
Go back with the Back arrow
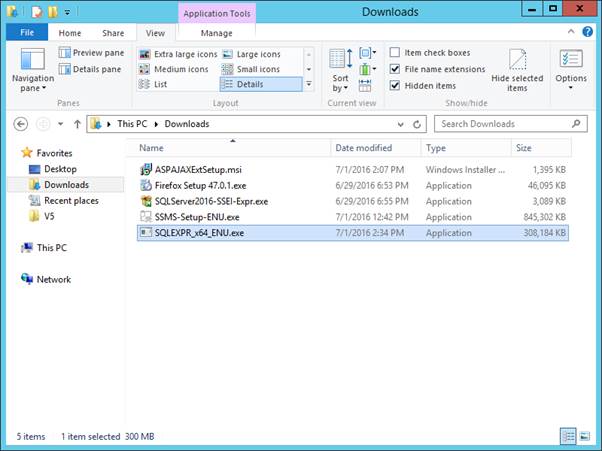click(21, 124)
